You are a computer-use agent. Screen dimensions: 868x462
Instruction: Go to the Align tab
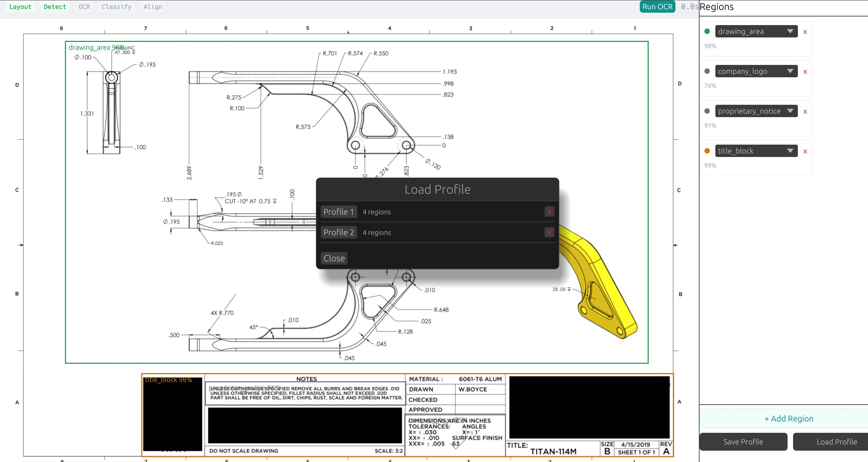click(x=153, y=7)
